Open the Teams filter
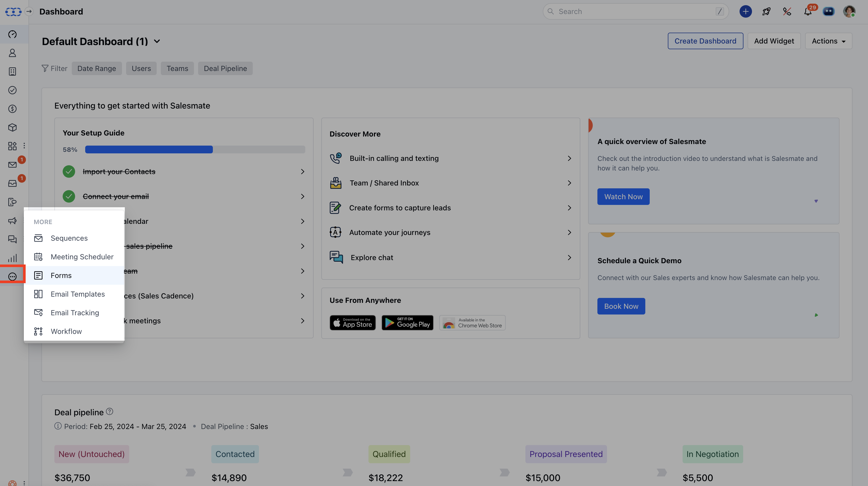 (177, 68)
